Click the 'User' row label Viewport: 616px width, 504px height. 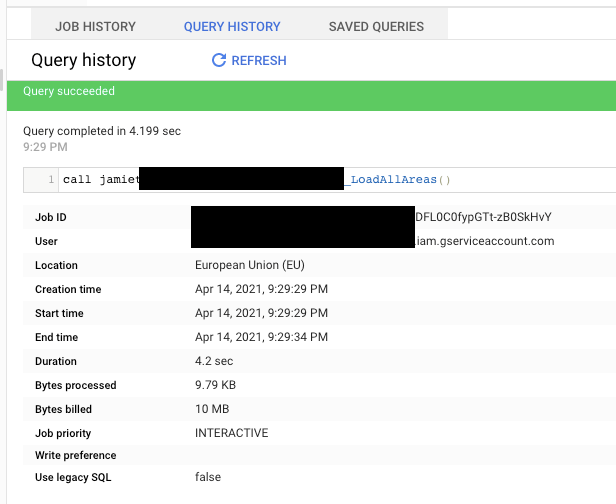(x=46, y=241)
